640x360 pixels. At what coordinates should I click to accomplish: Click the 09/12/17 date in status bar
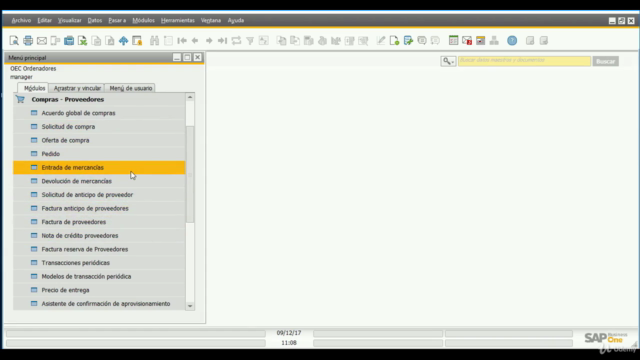(x=289, y=333)
